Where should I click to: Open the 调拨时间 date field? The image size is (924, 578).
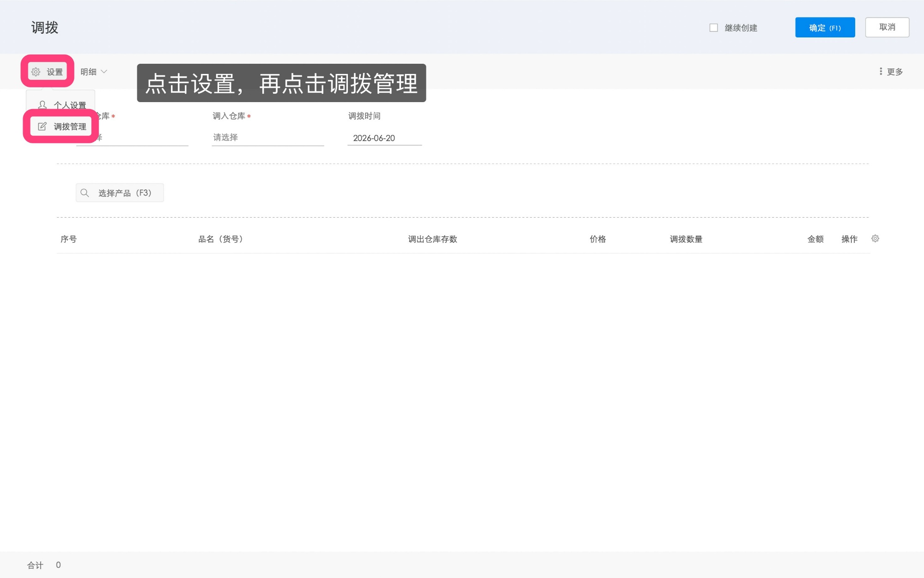click(x=384, y=138)
